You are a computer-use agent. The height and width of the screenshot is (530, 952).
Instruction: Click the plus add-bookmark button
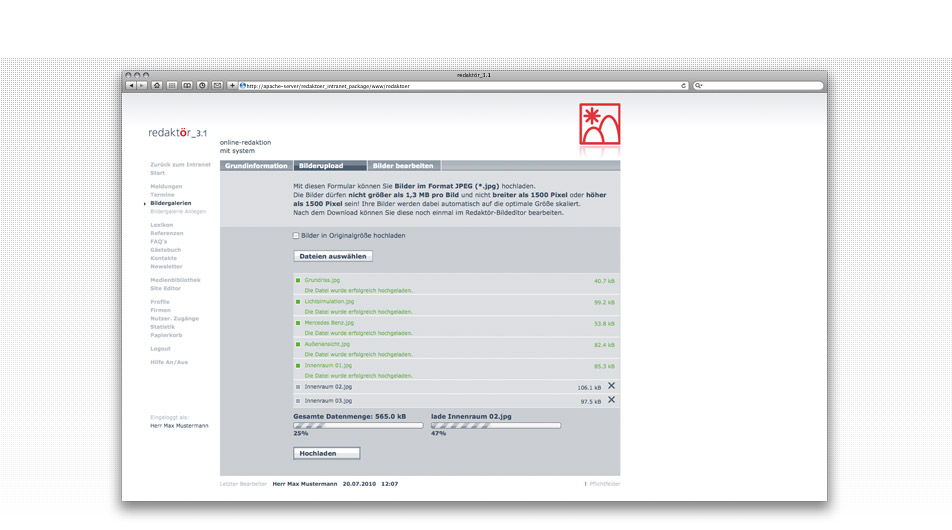232,86
